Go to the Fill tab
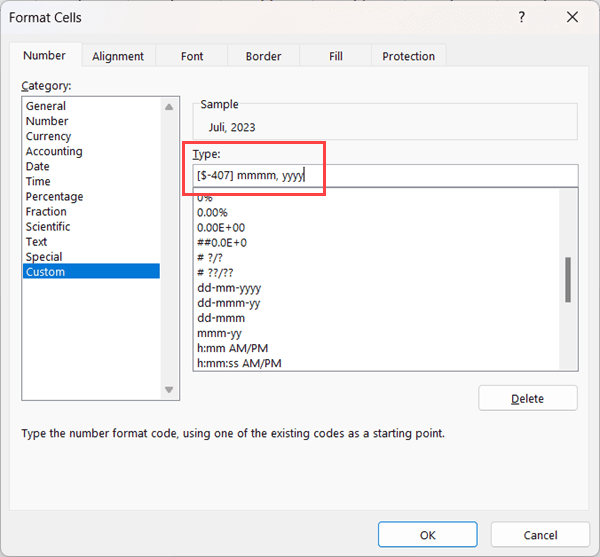The width and height of the screenshot is (600, 557). (336, 56)
